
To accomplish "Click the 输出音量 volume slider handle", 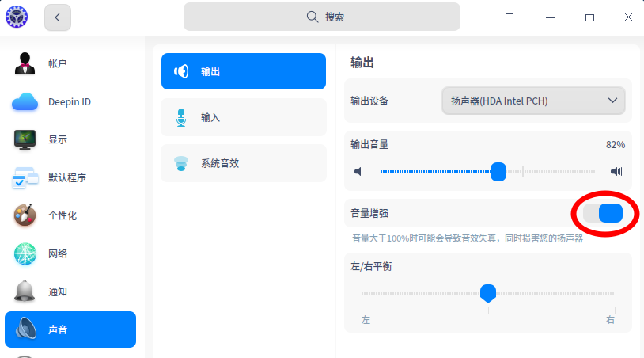I will point(498,172).
